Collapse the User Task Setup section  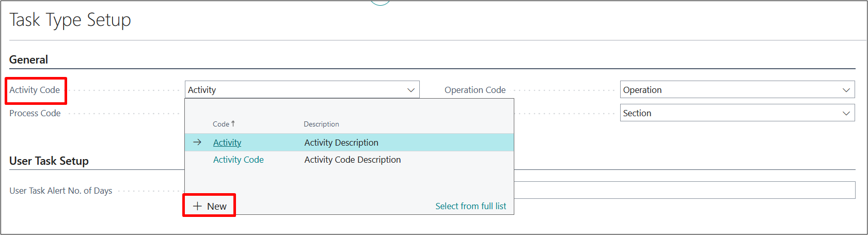point(49,161)
